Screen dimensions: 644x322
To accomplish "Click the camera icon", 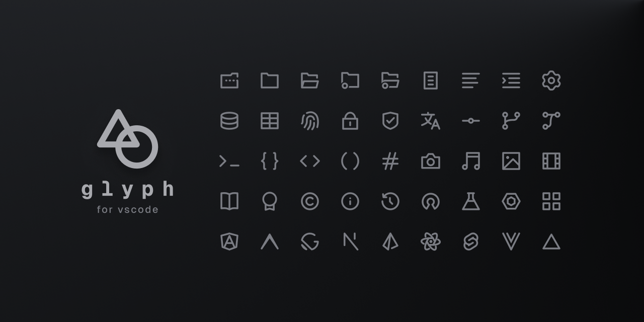I will (x=431, y=161).
